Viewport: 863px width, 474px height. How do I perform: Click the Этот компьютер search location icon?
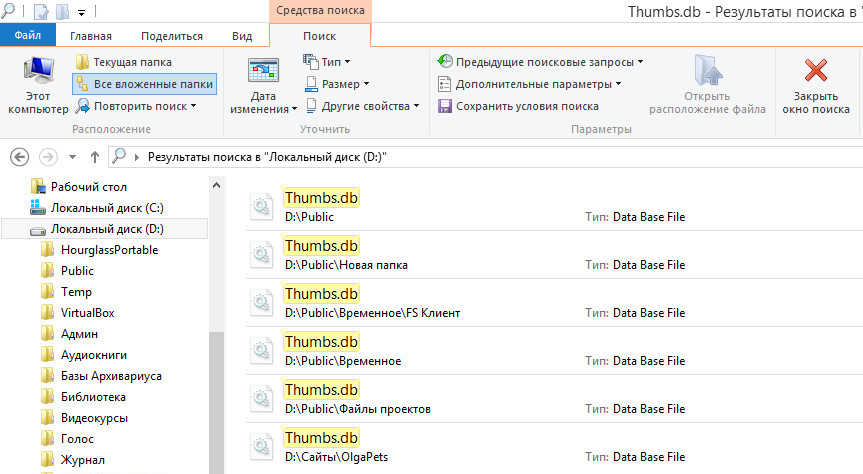click(x=38, y=72)
